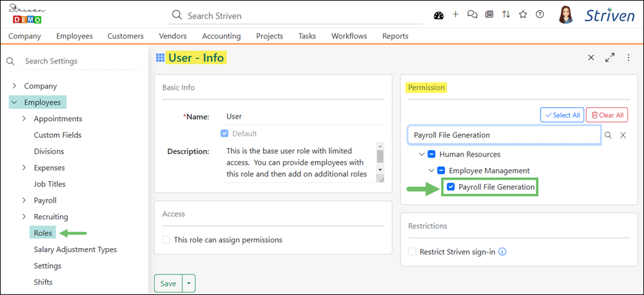Open the three-dot more options menu
644x295 pixels.
click(629, 58)
